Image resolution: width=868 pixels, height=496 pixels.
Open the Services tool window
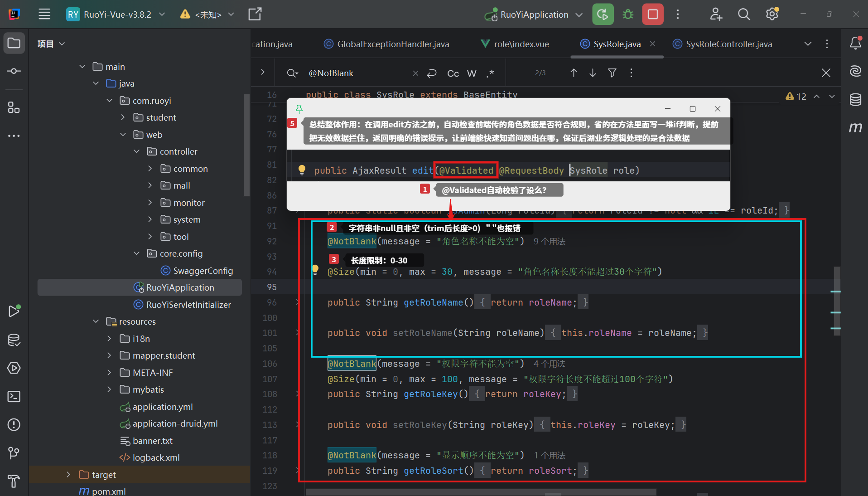point(14,368)
